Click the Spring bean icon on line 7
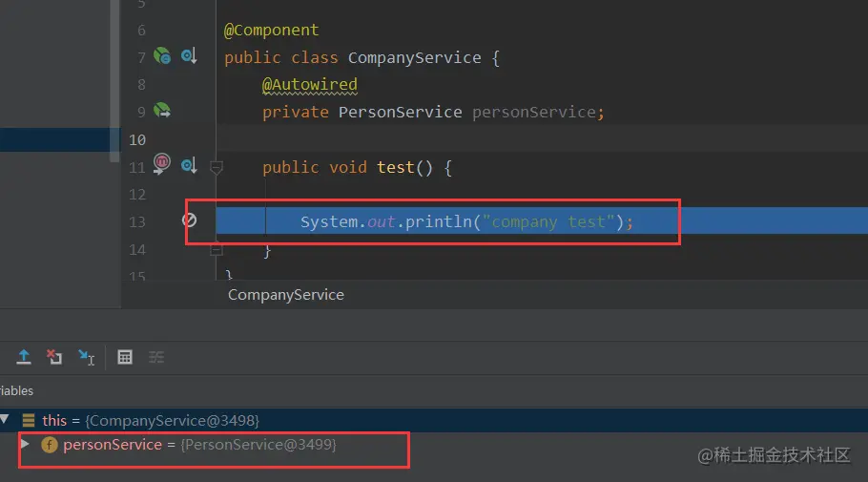This screenshot has width=868, height=482. (x=161, y=55)
